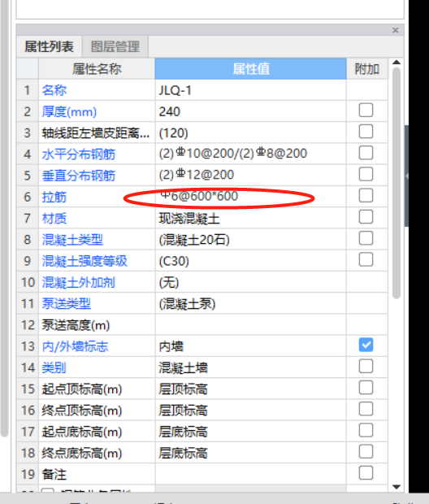Select 层顶标高 value for 终点顶标高(m)
The height and width of the screenshot is (504, 429).
(x=250, y=411)
